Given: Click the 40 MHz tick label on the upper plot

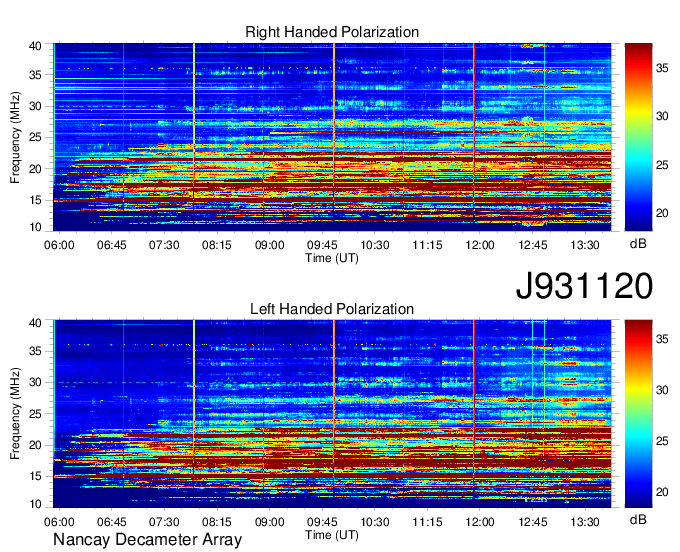Looking at the screenshot, I should 35,46.
